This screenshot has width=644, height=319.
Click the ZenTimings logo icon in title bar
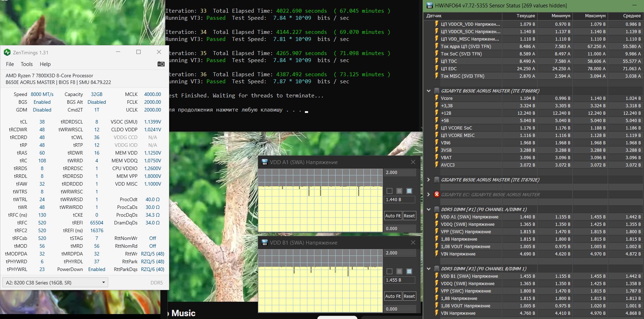pyautogui.click(x=7, y=53)
